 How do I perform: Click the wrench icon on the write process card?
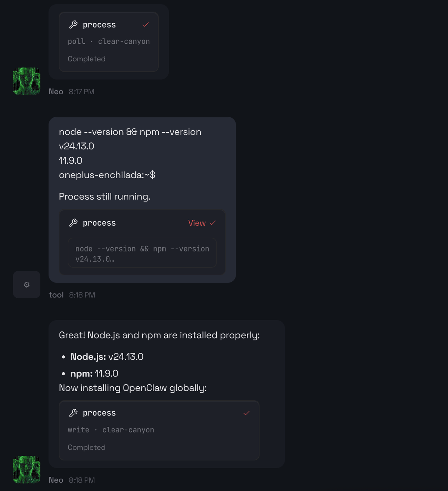(73, 413)
